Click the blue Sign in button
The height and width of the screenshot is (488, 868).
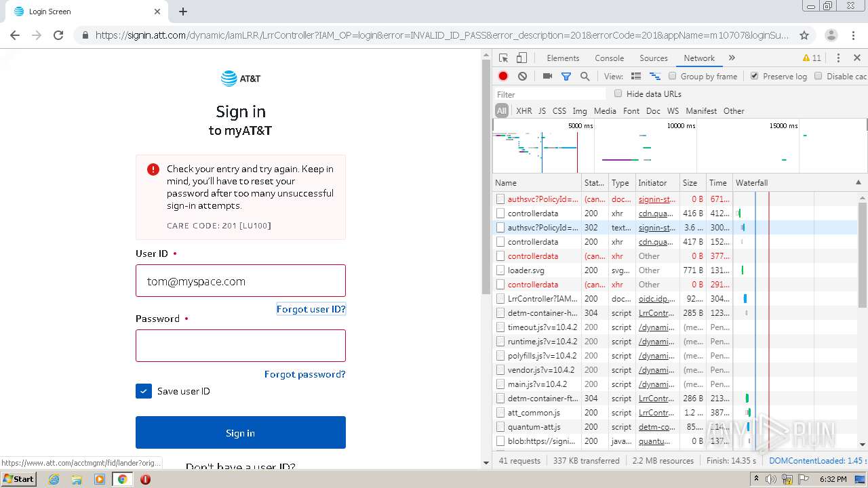point(241,432)
